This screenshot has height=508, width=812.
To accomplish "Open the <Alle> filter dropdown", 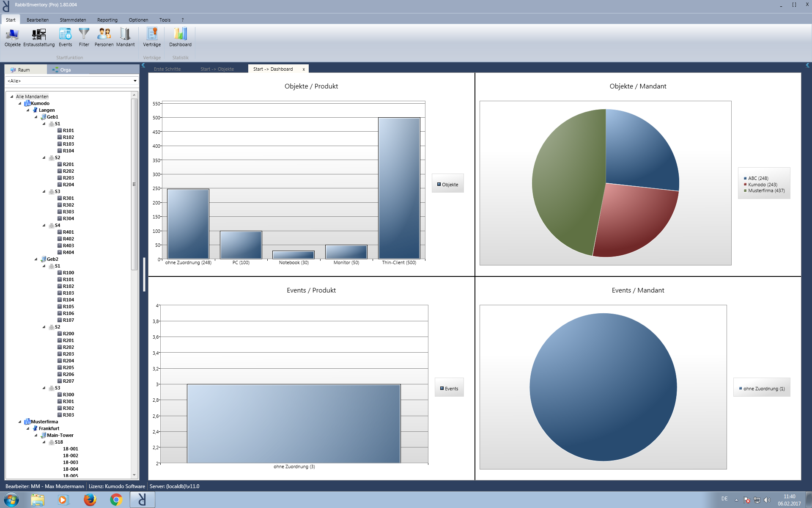I will click(135, 81).
